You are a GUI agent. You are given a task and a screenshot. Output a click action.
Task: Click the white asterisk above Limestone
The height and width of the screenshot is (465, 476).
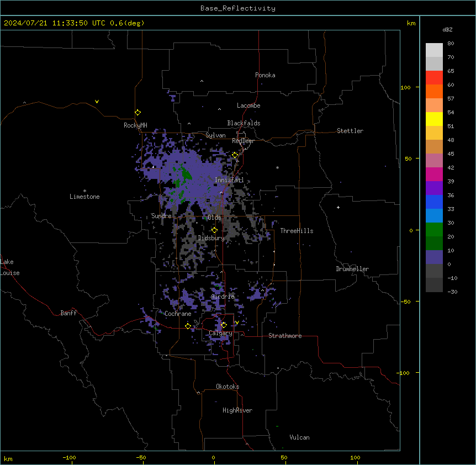point(84,191)
